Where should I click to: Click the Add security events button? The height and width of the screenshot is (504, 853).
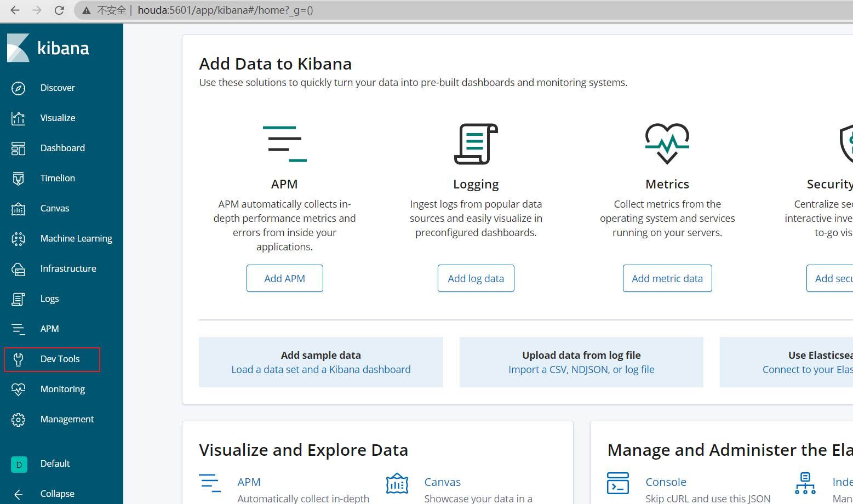(x=829, y=278)
